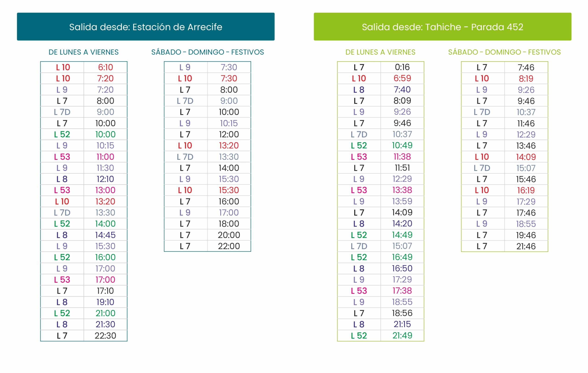Click the 6:59 L 10 Tahiche departure
The height and width of the screenshot is (373, 588).
click(x=402, y=78)
